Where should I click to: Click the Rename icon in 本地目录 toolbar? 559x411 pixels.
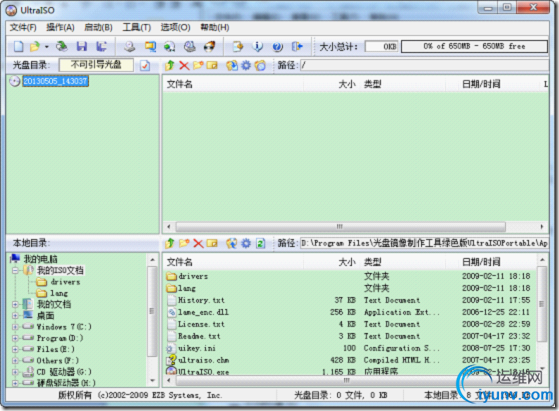click(212, 243)
